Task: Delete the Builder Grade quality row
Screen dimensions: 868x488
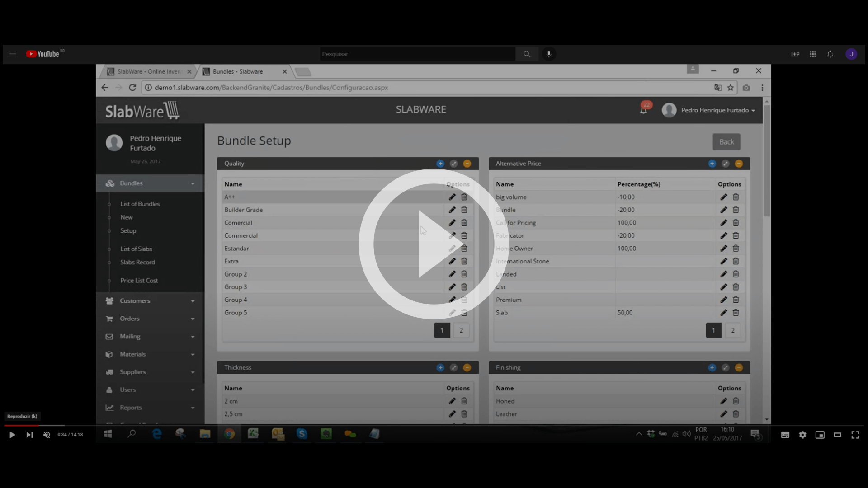Action: click(x=464, y=210)
